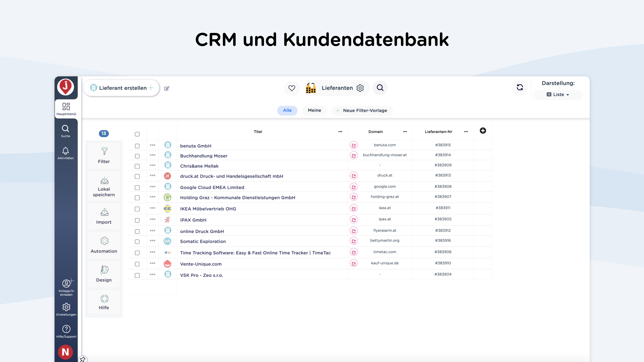Open the Liste display dropdown

tap(558, 94)
